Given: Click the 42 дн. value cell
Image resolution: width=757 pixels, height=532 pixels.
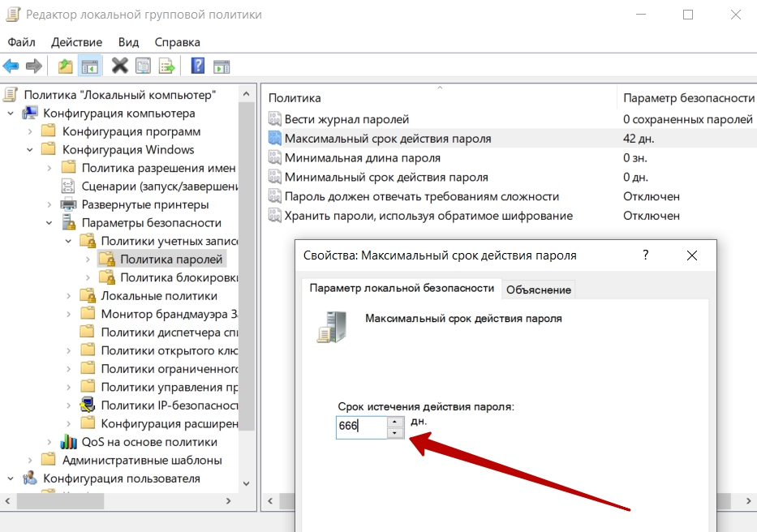Looking at the screenshot, I should [639, 138].
